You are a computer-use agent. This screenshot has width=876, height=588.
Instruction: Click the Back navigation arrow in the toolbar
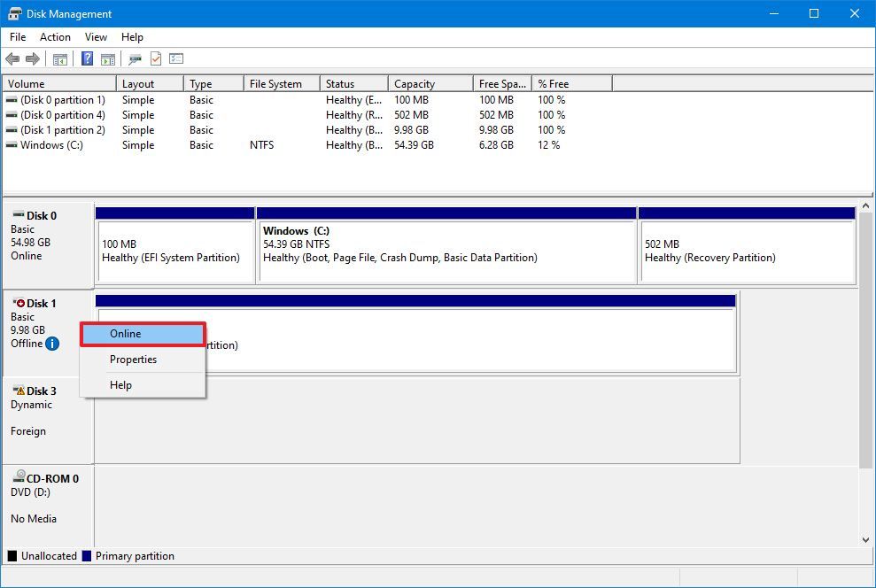pyautogui.click(x=13, y=59)
